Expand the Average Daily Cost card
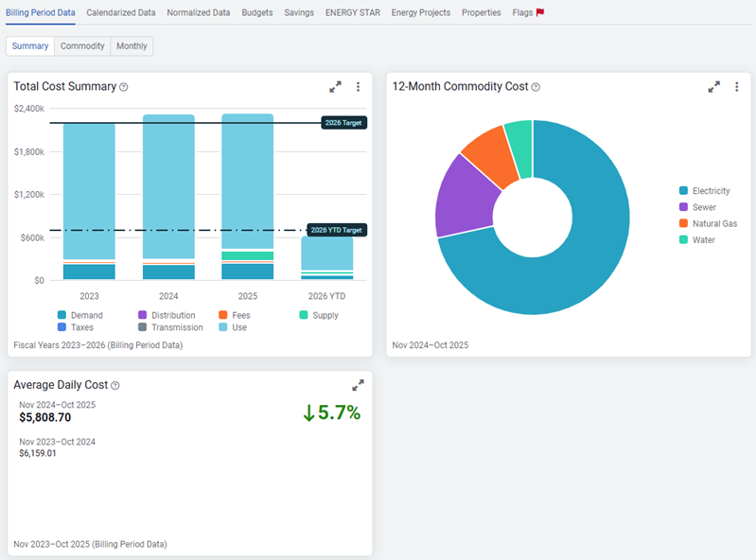 358,385
